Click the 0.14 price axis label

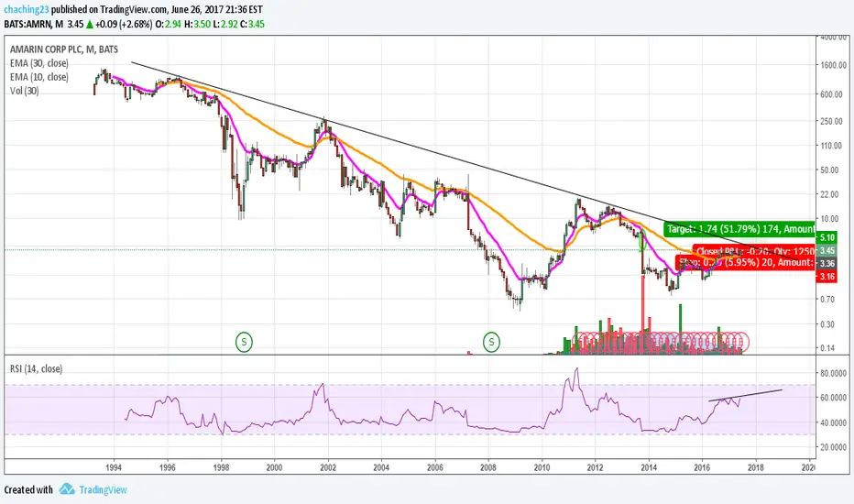[827, 347]
